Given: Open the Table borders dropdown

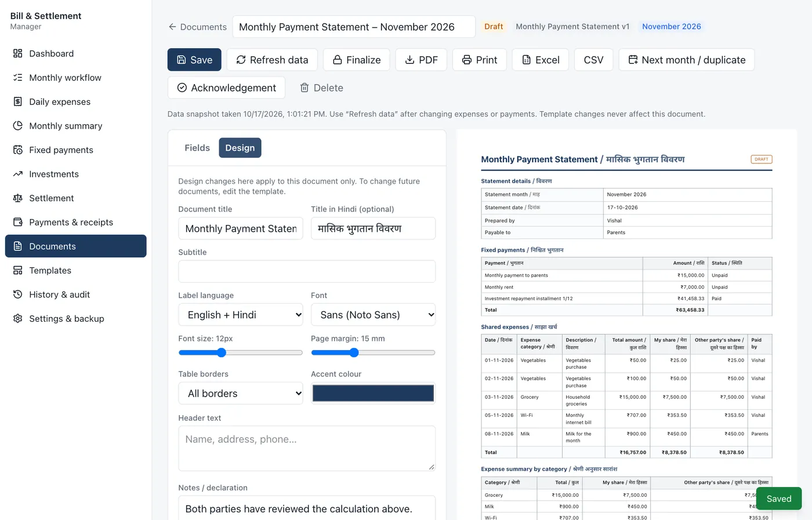Looking at the screenshot, I should click(x=241, y=393).
